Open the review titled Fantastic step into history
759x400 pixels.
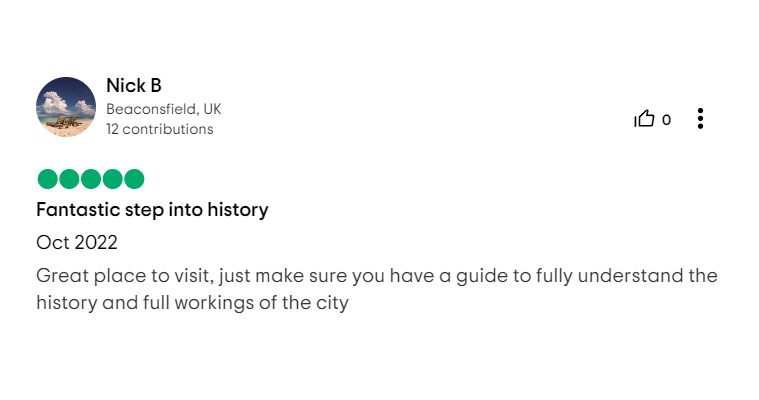click(x=152, y=210)
